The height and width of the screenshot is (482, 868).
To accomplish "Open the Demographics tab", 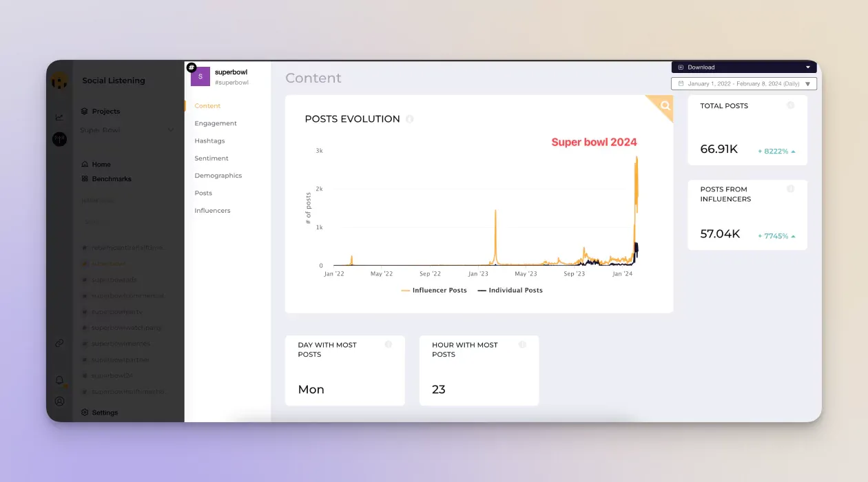I will [x=218, y=176].
